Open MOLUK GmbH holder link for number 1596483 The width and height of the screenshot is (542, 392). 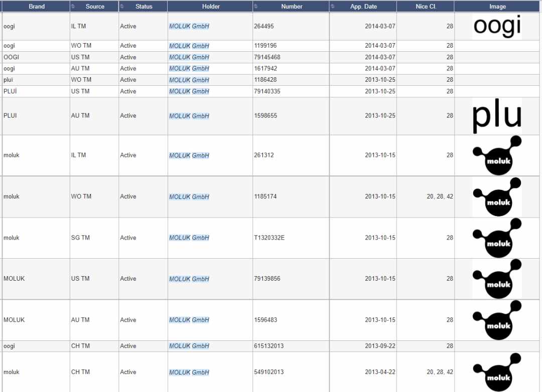[189, 320]
